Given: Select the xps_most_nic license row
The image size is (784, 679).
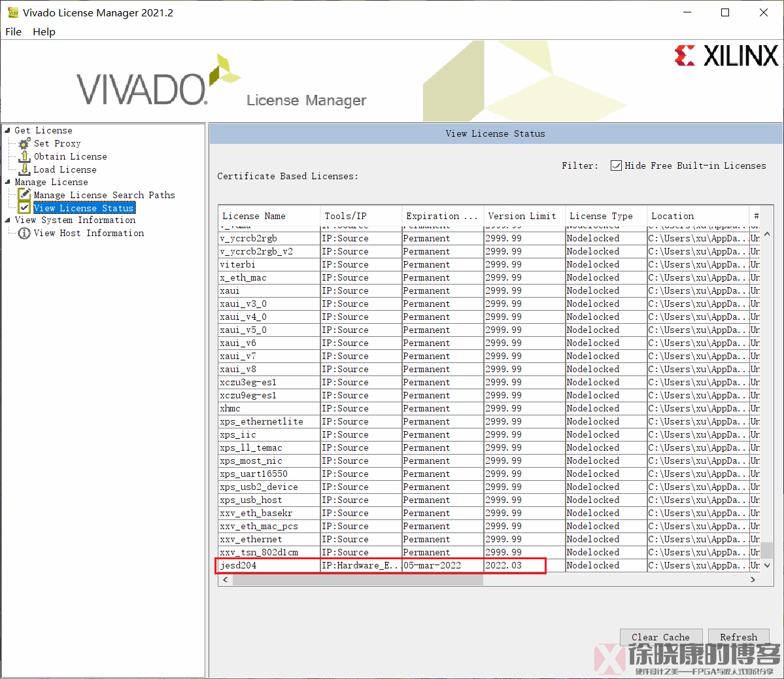Looking at the screenshot, I should pos(489,461).
